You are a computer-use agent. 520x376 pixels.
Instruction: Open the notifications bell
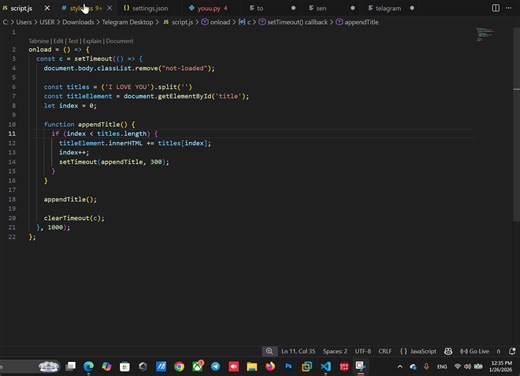pos(512,351)
